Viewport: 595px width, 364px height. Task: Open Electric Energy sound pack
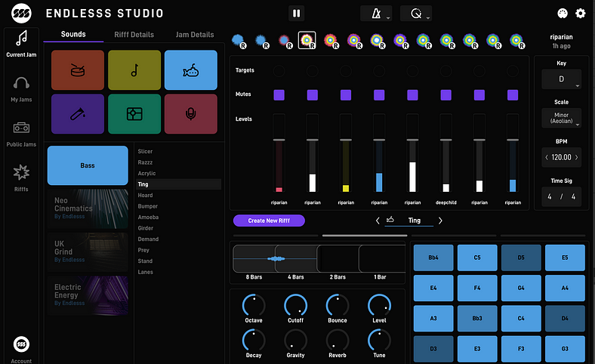point(88,295)
